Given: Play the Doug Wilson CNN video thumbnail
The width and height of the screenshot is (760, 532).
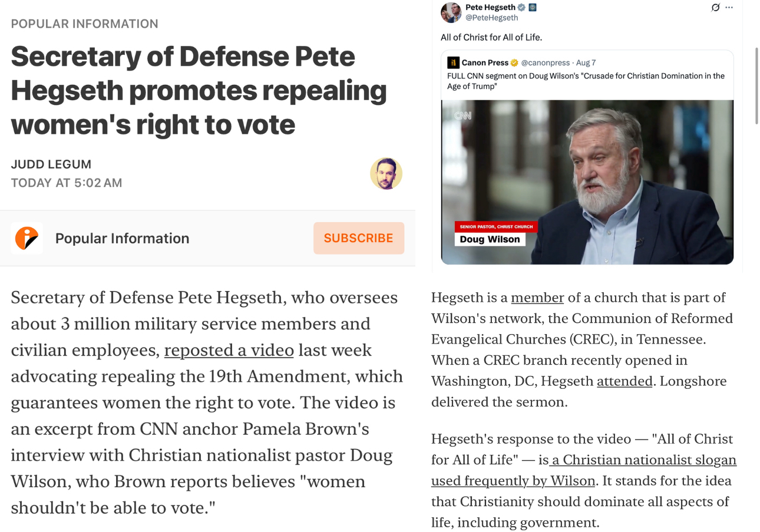Looking at the screenshot, I should coord(587,182).
